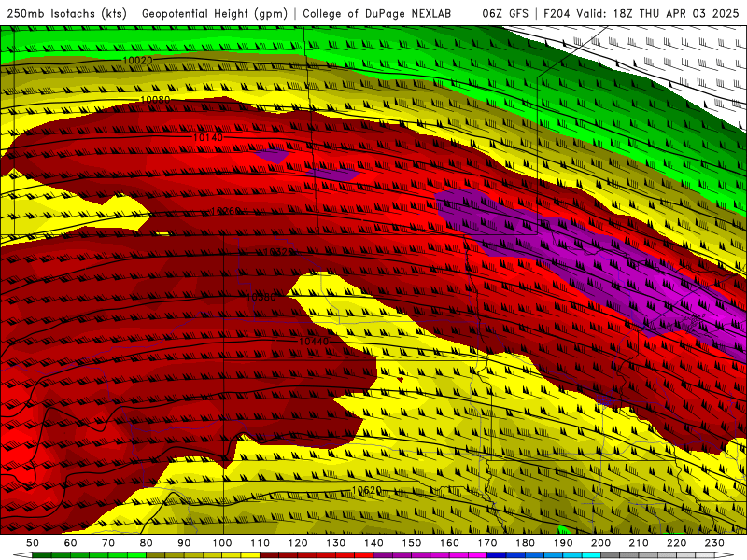Image resolution: width=747 pixels, height=560 pixels.
Task: Click the 10620 height contour label
Action: click(367, 490)
